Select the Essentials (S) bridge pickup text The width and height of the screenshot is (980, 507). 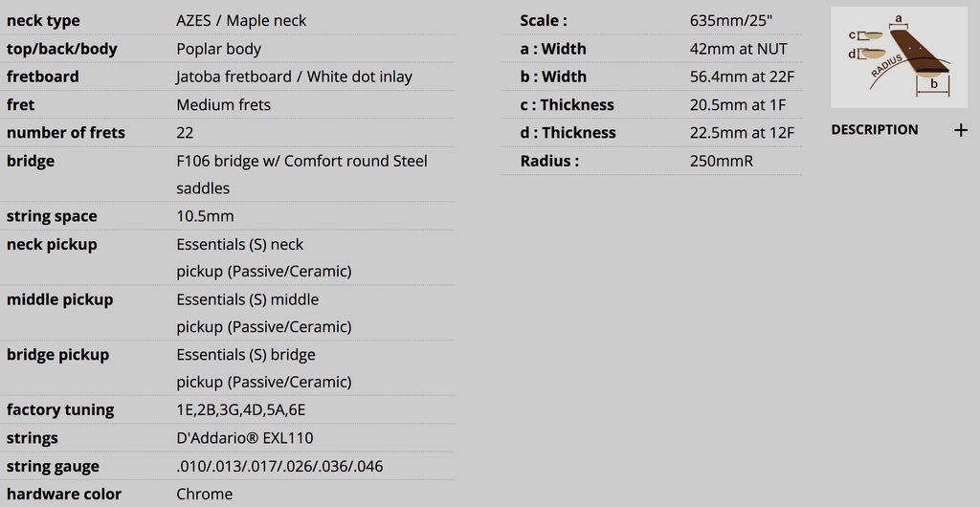point(264,367)
